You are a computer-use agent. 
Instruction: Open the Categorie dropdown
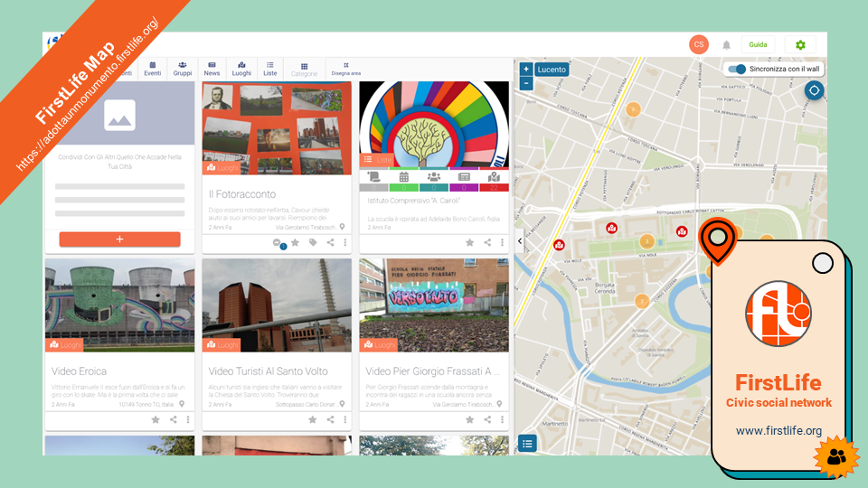pyautogui.click(x=304, y=70)
